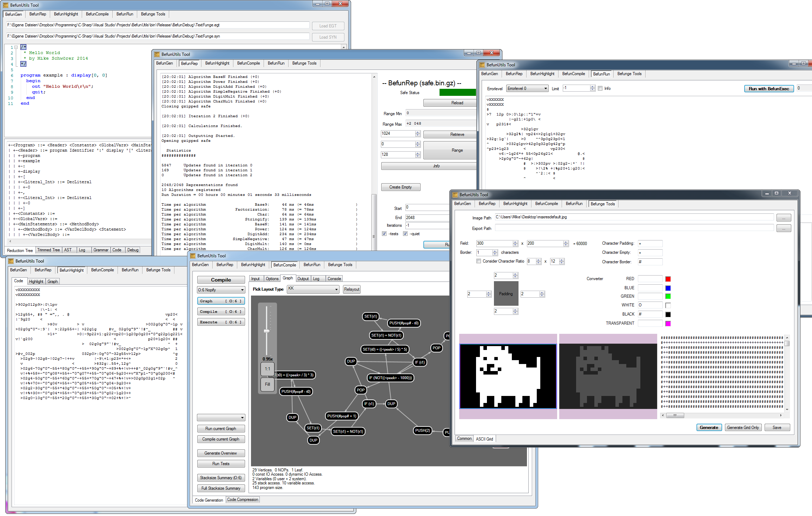The image size is (812, 516).
Task: Enable Consider Character Ratio checkbox
Action: coord(478,261)
